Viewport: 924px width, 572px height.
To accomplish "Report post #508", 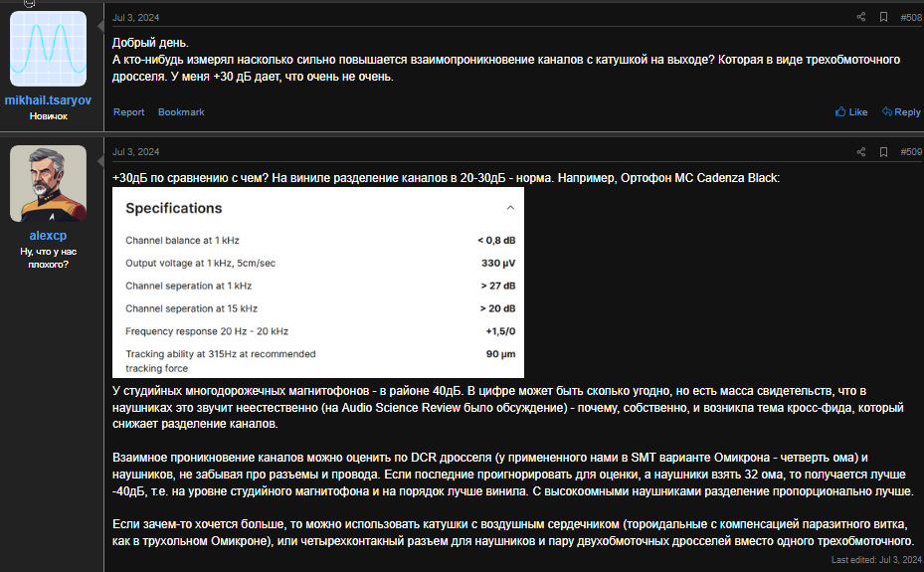I will [x=128, y=112].
